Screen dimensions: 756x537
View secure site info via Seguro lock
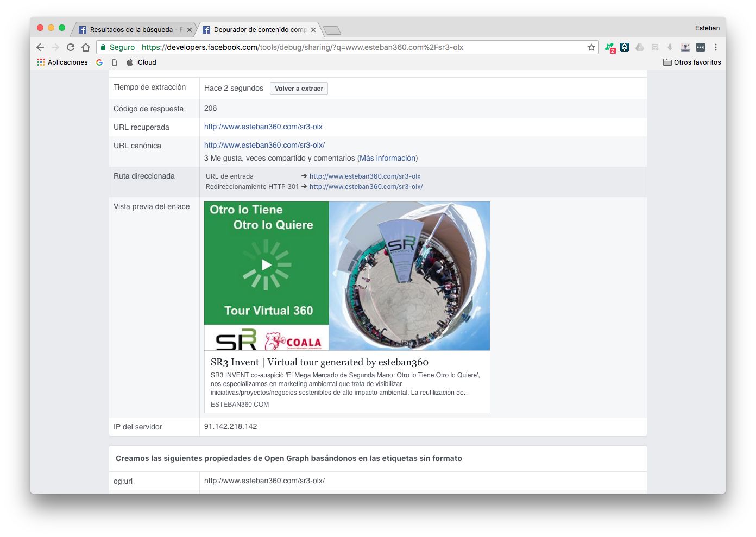(117, 47)
